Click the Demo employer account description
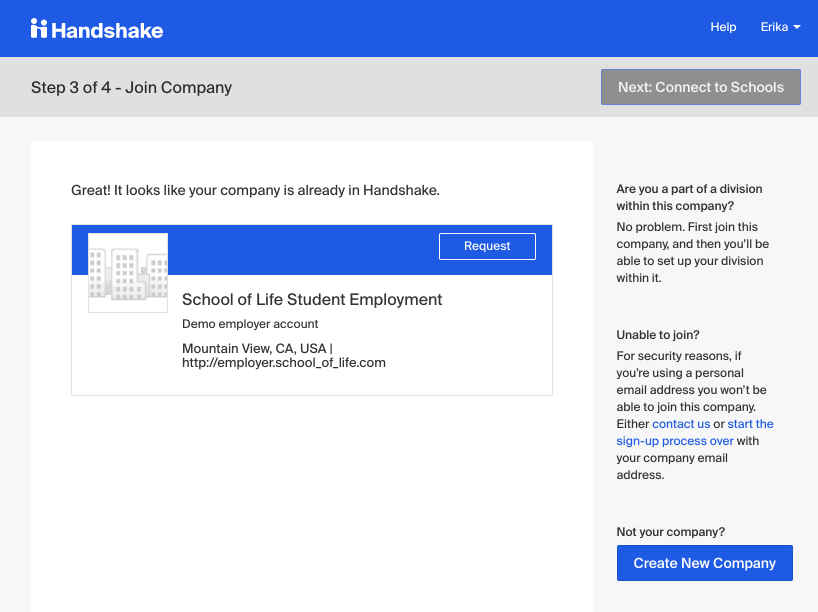Screen dimensions: 818x612 [x=250, y=324]
